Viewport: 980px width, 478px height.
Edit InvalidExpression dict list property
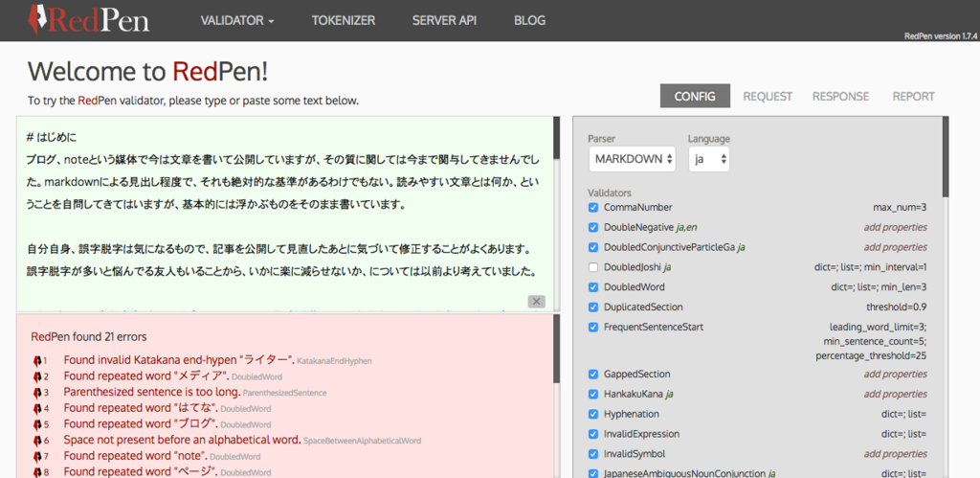click(903, 434)
